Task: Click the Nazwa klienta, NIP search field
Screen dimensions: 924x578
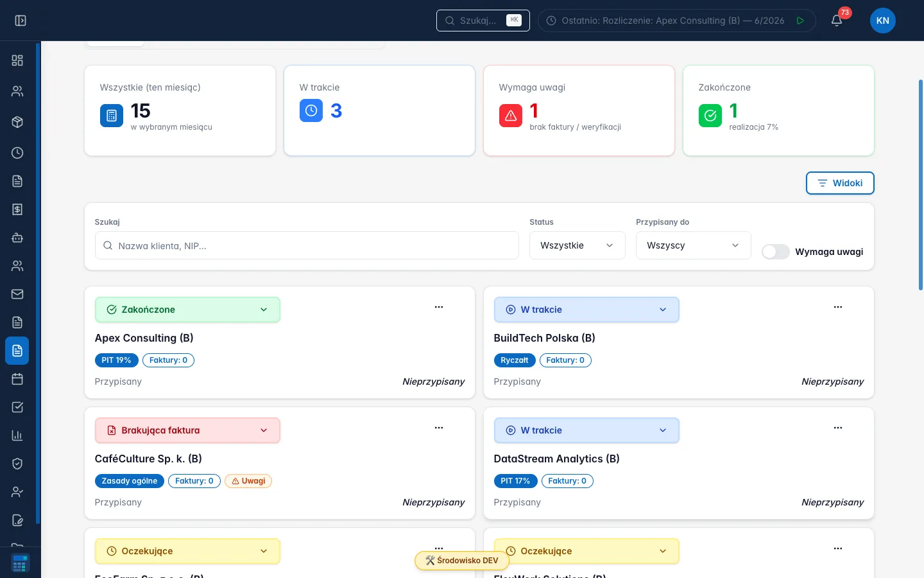Action: pyautogui.click(x=307, y=245)
